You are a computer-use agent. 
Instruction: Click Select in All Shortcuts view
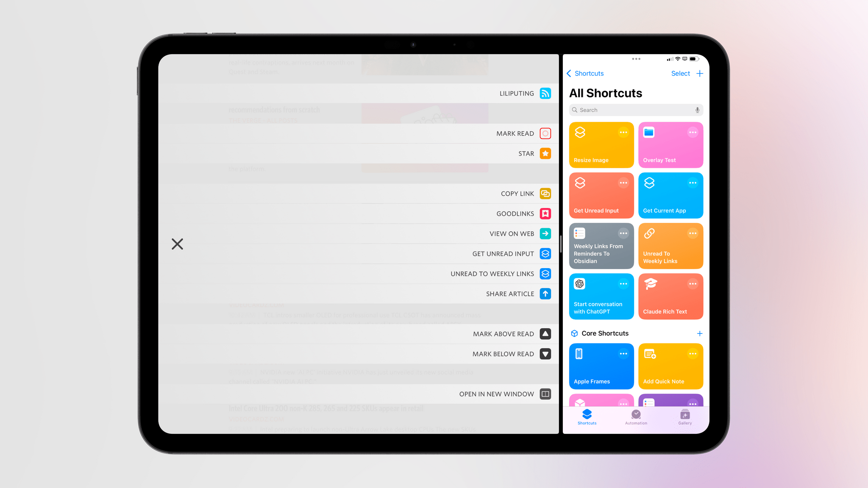click(680, 73)
